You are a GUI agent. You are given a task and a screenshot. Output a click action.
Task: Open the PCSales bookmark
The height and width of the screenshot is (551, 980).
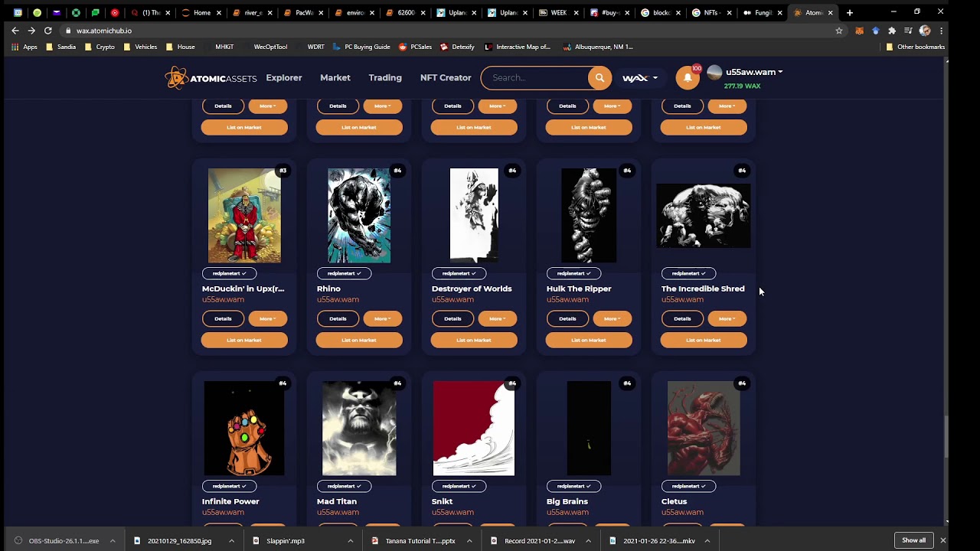[x=416, y=47]
